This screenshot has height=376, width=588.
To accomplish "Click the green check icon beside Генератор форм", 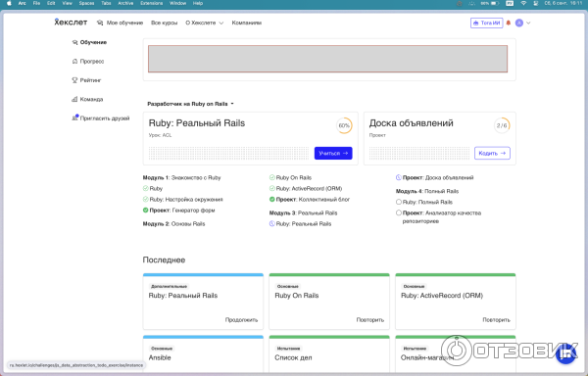I will pos(145,211).
